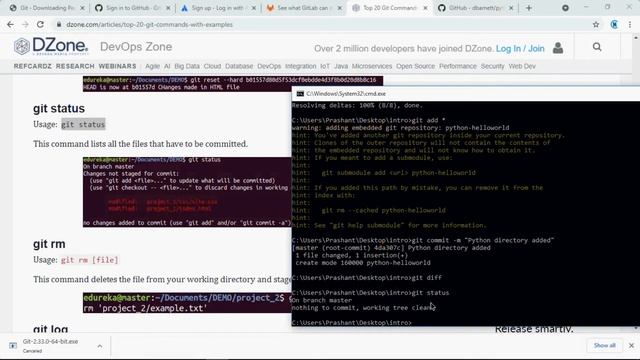640x360 pixels.
Task: Click the Log In / Join link
Action: pyautogui.click(x=520, y=49)
